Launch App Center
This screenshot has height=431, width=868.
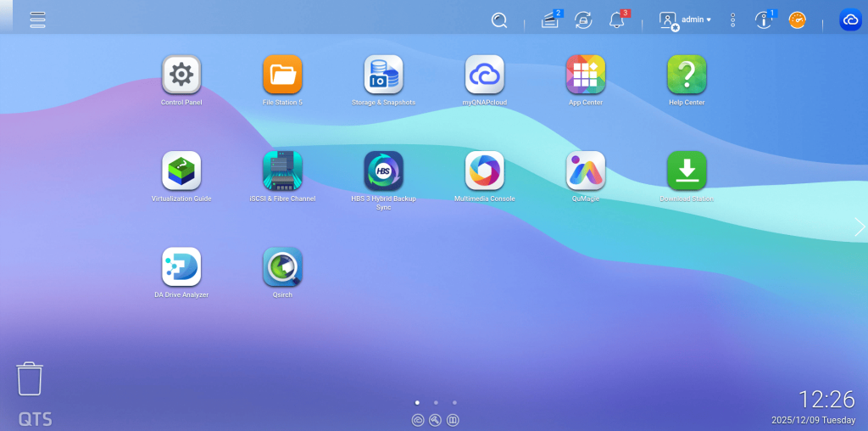point(585,76)
